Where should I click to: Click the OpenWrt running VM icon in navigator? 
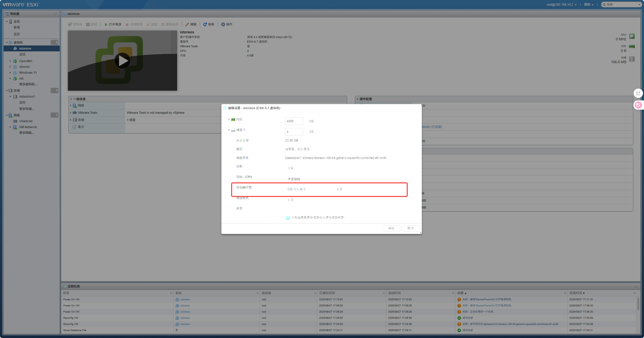point(15,61)
